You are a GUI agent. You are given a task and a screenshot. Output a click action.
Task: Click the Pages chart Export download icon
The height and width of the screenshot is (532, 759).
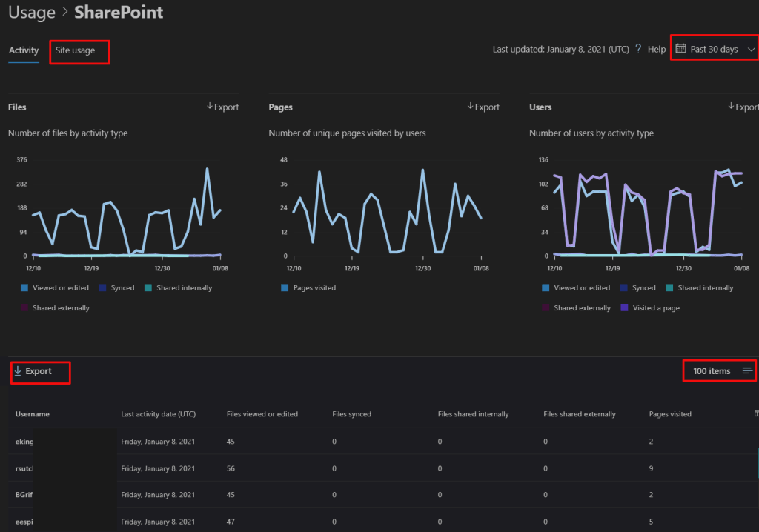[x=471, y=107]
